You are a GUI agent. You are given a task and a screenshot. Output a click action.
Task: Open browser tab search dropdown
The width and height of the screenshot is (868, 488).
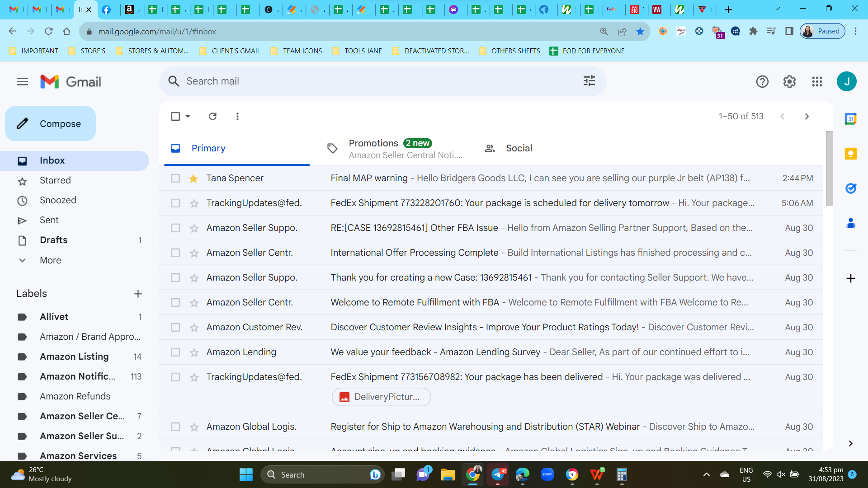pyautogui.click(x=777, y=9)
